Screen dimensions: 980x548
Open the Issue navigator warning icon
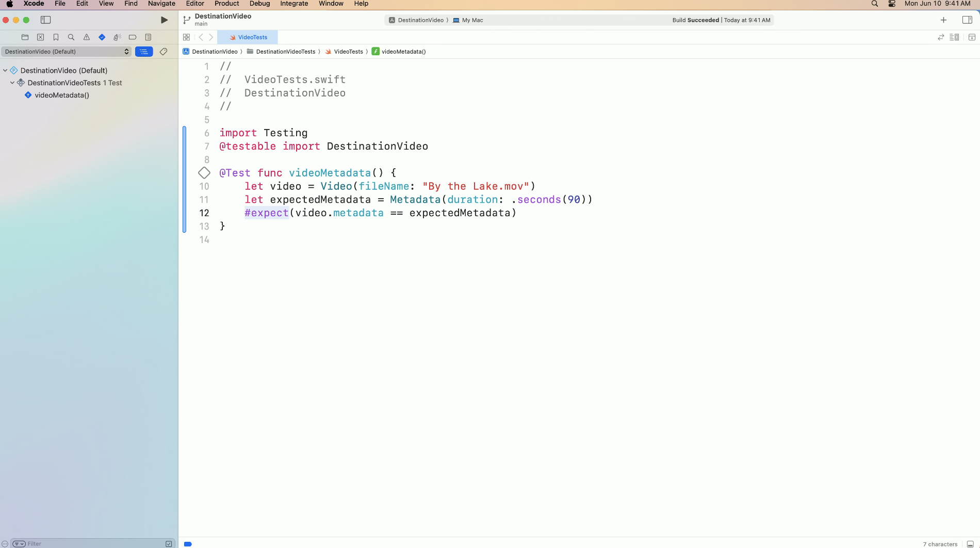click(x=87, y=37)
